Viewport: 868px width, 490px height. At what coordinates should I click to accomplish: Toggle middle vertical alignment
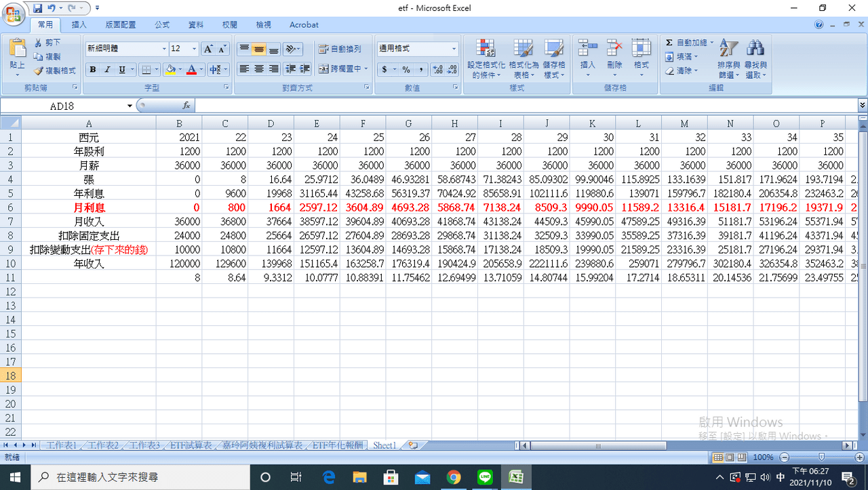coord(259,49)
